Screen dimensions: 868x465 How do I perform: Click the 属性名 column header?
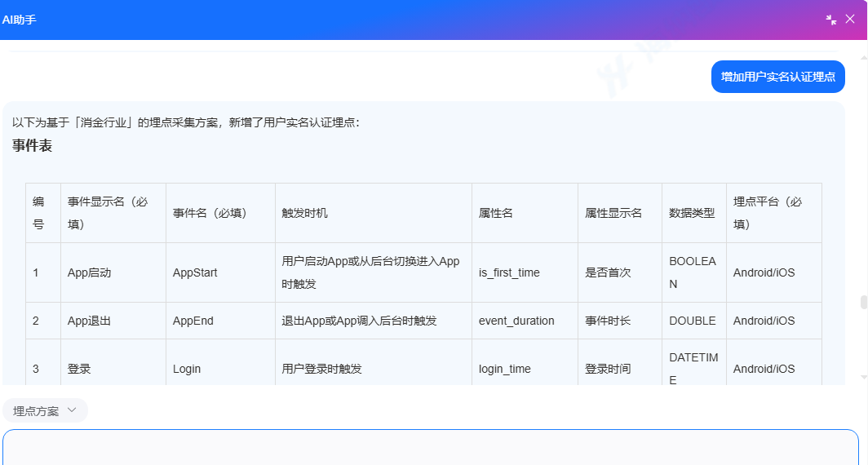tap(525, 213)
